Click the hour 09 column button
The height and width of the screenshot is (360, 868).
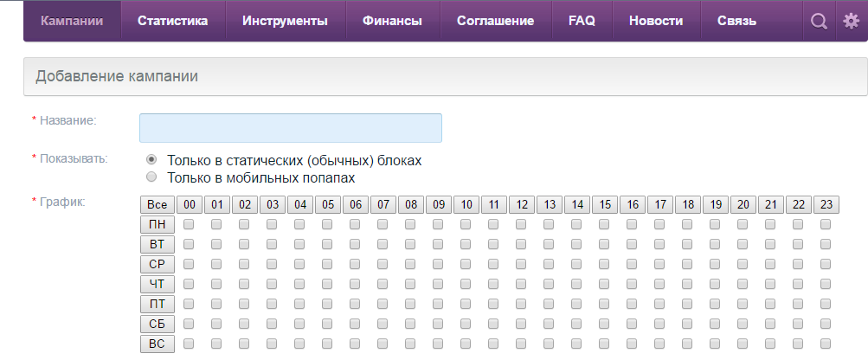(439, 205)
